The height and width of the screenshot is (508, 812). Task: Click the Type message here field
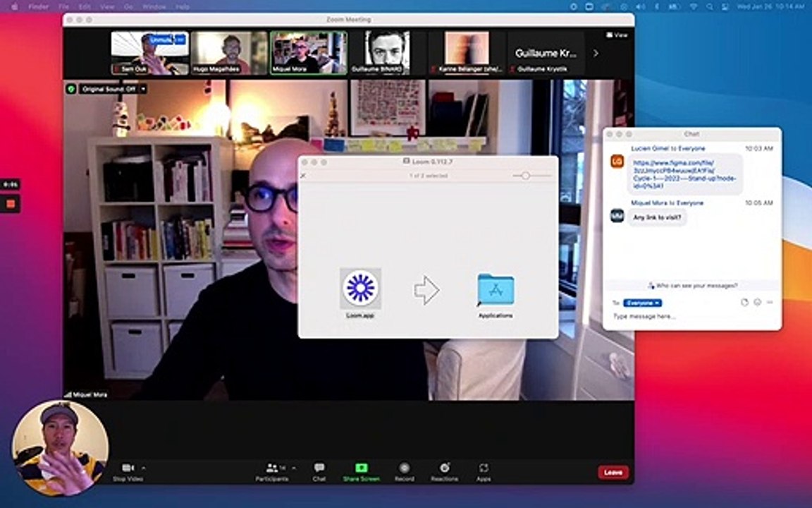pos(692,317)
